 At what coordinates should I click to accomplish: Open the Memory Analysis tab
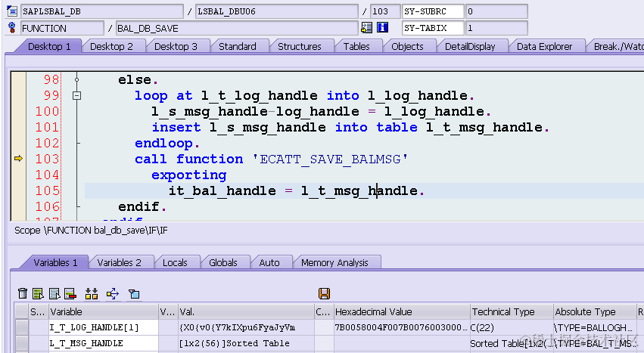pyautogui.click(x=334, y=263)
